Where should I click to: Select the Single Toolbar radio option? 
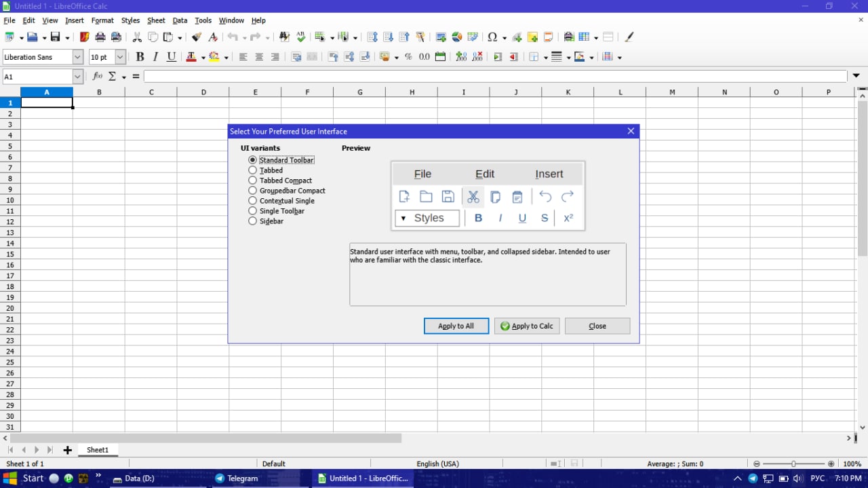(277, 211)
